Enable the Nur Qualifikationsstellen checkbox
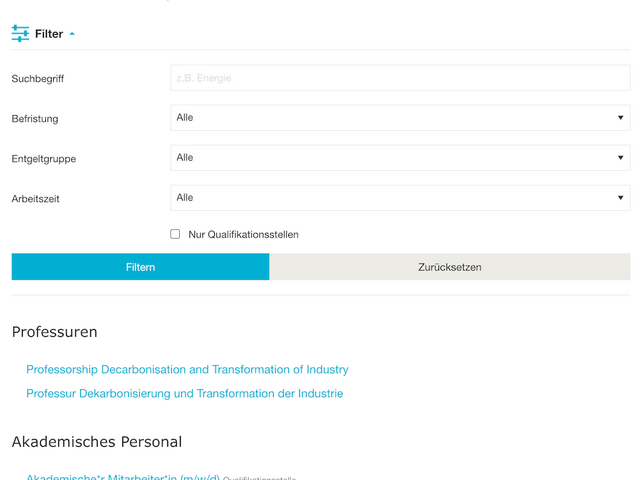640x480 pixels. [x=175, y=234]
